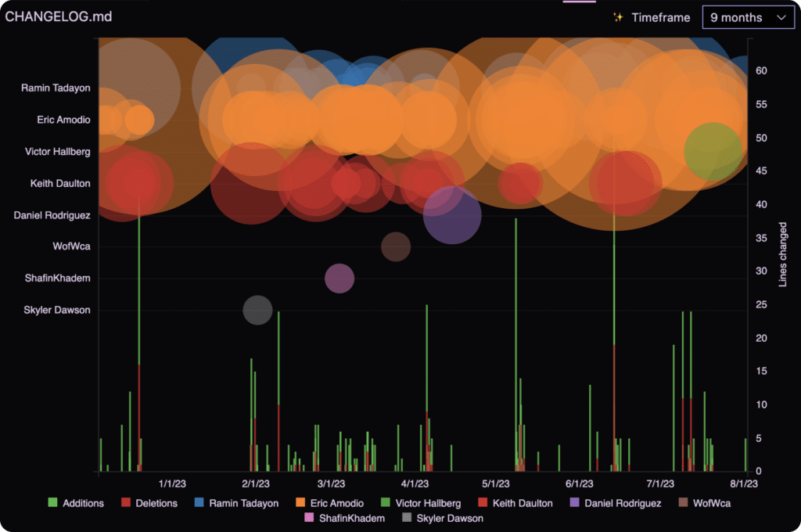Image resolution: width=801 pixels, height=532 pixels.
Task: Click the purple Daniel Rodriguez commit bubble
Action: (452, 215)
